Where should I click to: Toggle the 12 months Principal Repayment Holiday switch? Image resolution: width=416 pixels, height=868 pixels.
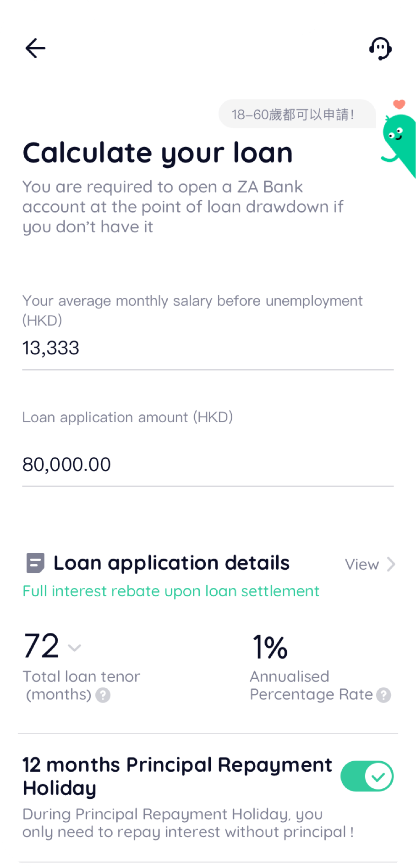(x=367, y=776)
